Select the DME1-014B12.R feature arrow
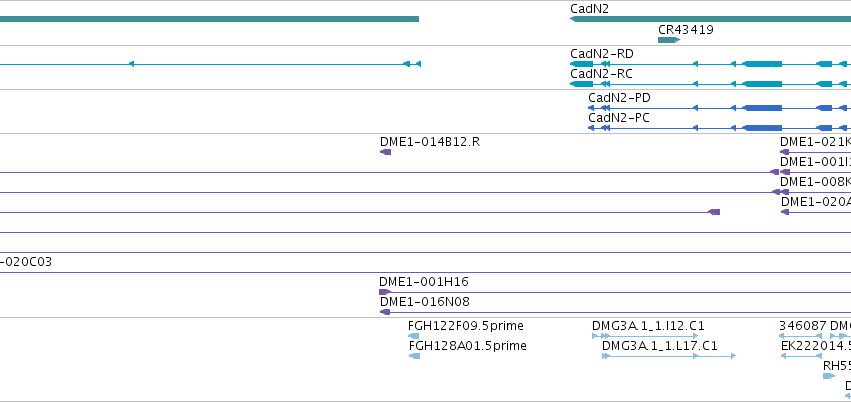This screenshot has width=851, height=402. click(385, 152)
